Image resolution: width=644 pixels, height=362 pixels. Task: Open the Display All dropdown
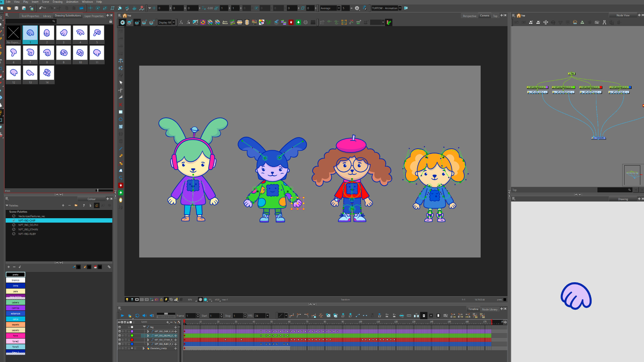pos(174,22)
